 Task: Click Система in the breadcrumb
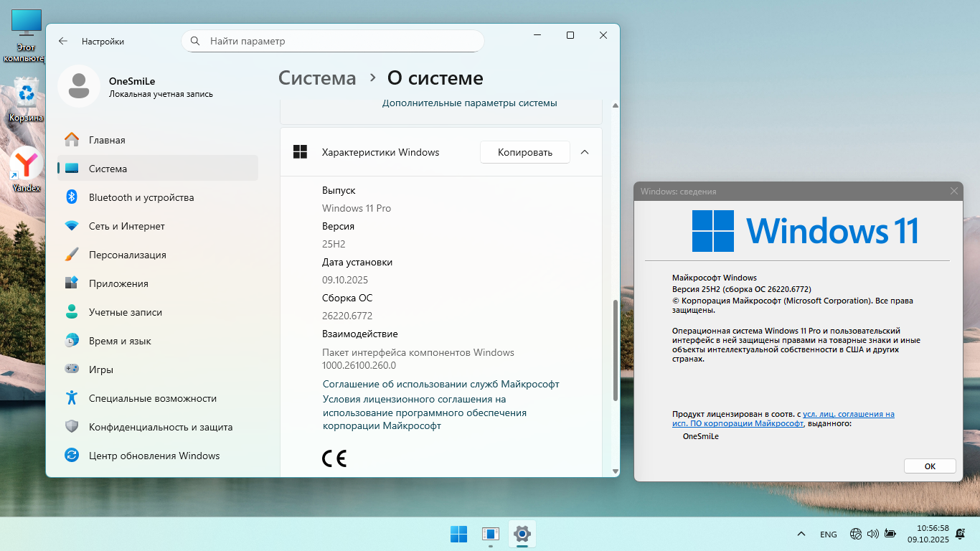point(317,78)
